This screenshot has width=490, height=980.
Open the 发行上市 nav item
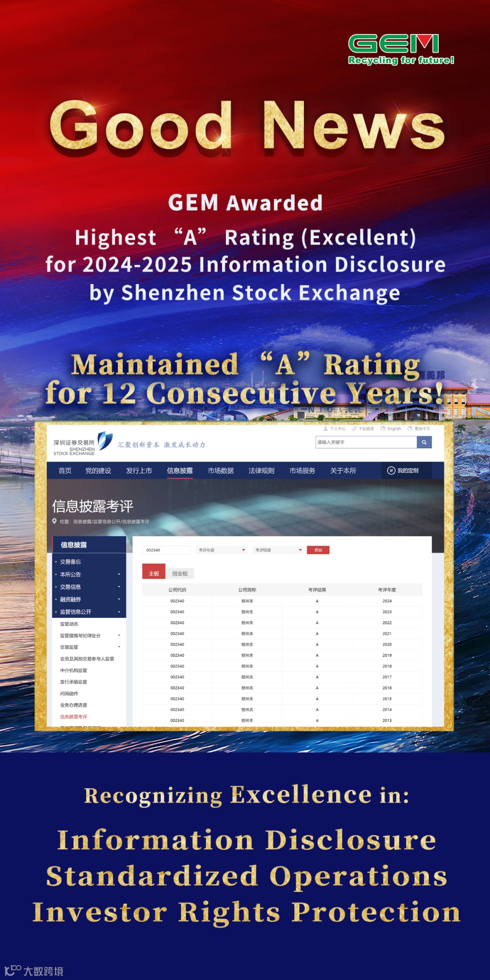139,470
